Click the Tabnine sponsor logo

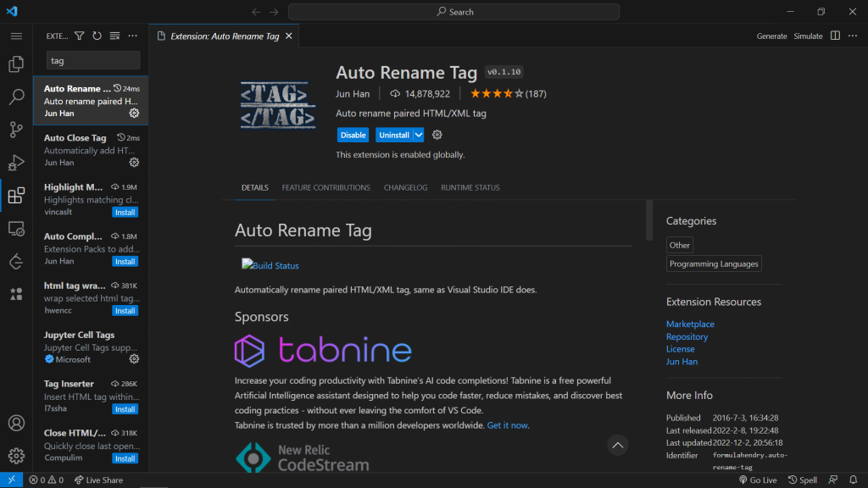point(323,350)
